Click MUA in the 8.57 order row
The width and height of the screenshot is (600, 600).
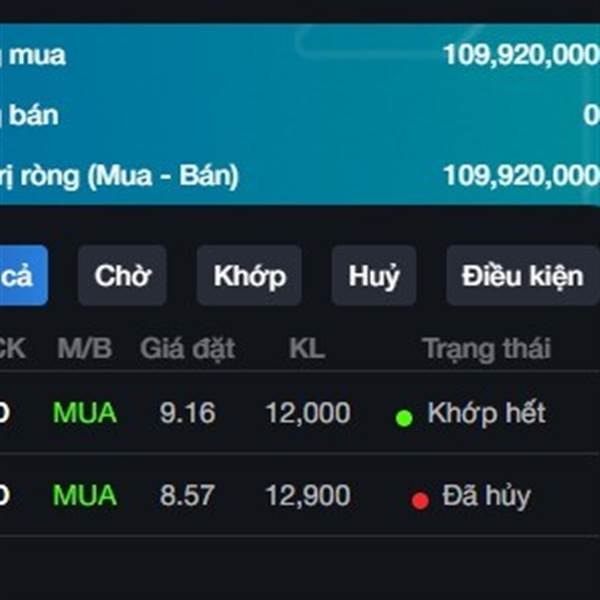(x=85, y=495)
